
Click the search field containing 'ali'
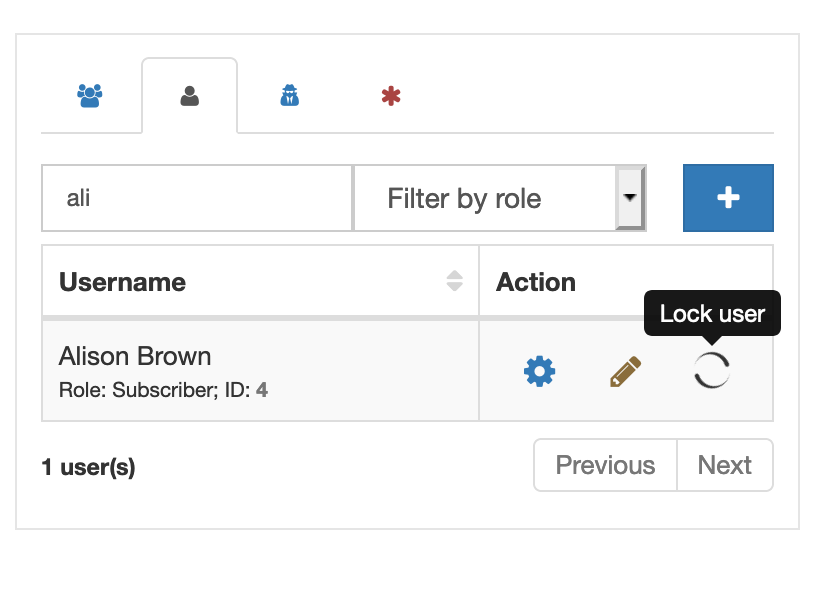[196, 198]
